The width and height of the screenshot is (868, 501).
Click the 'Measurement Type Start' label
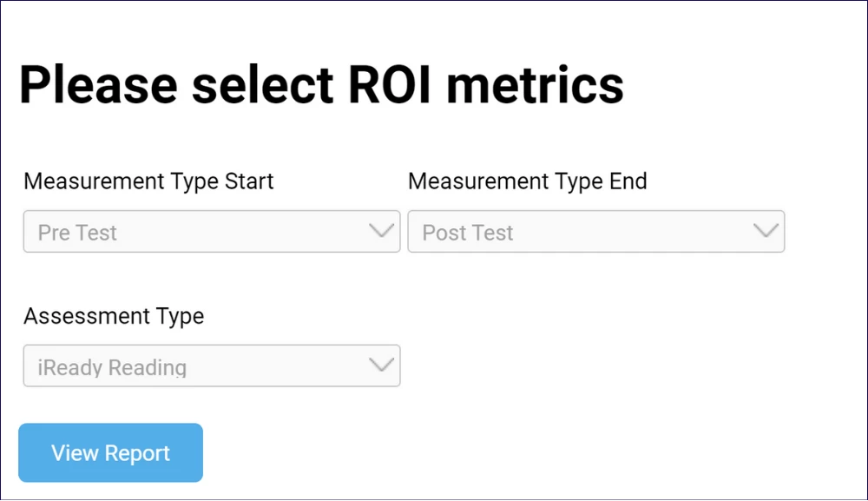(148, 181)
